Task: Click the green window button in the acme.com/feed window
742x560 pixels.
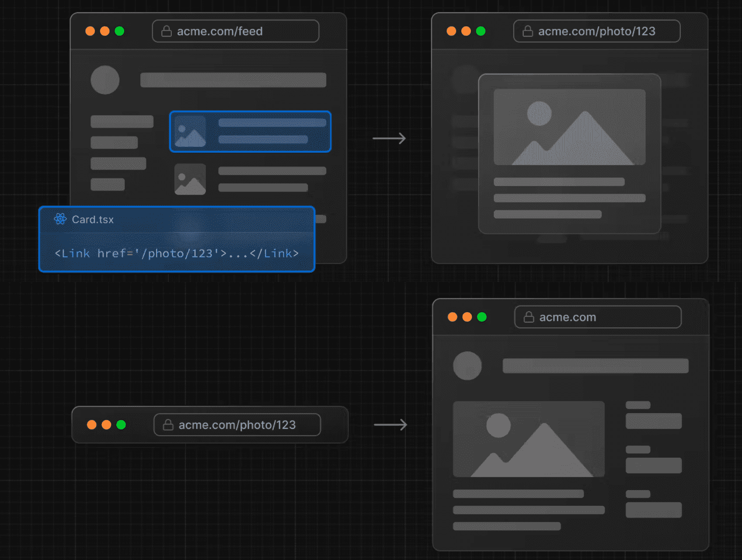Action: [x=119, y=31]
